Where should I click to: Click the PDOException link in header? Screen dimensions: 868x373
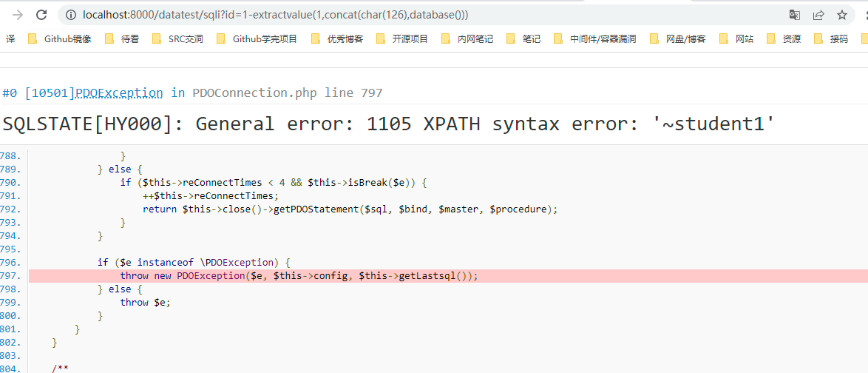click(118, 93)
